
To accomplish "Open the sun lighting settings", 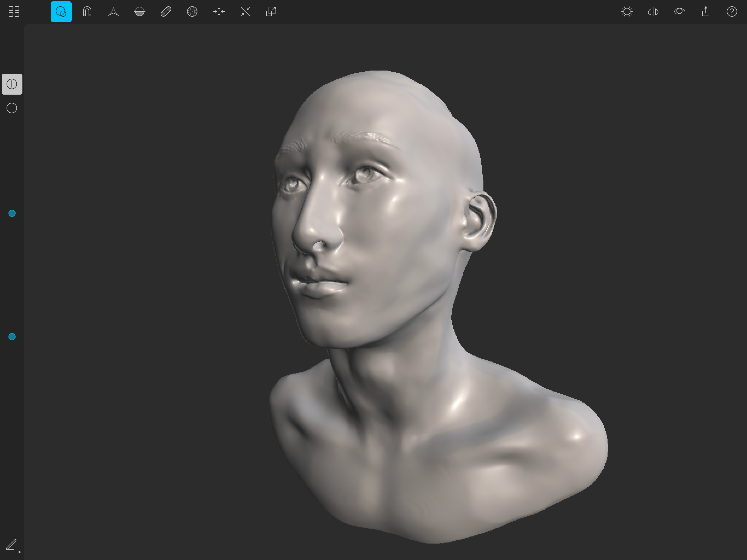I will tap(627, 12).
